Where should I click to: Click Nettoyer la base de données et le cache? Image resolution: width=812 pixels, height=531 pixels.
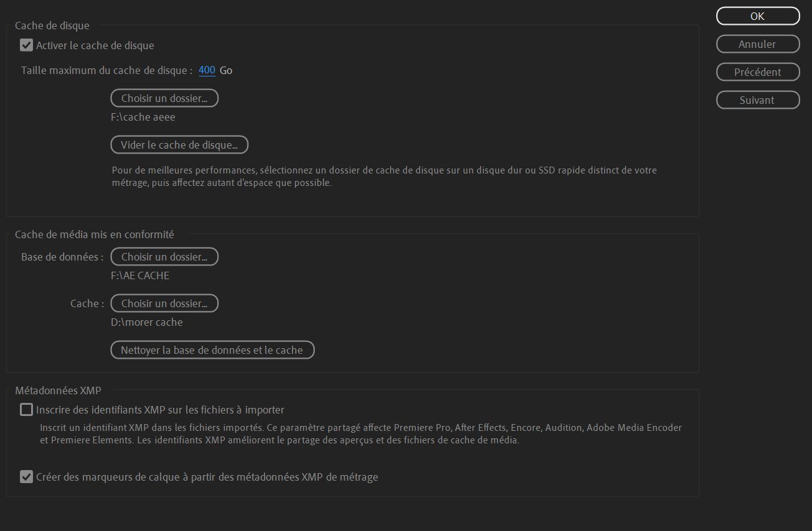(x=212, y=350)
